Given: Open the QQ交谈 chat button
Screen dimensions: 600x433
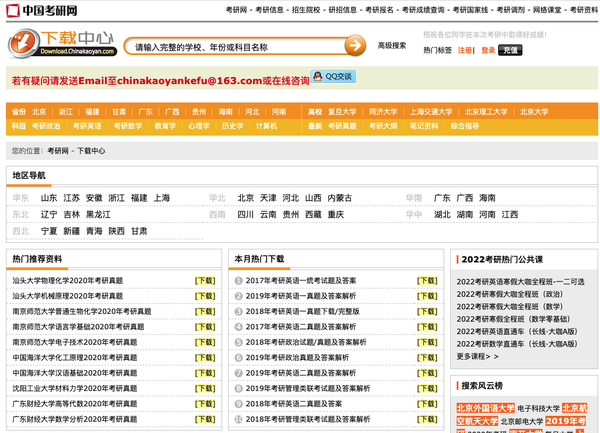Looking at the screenshot, I should pyautogui.click(x=333, y=77).
